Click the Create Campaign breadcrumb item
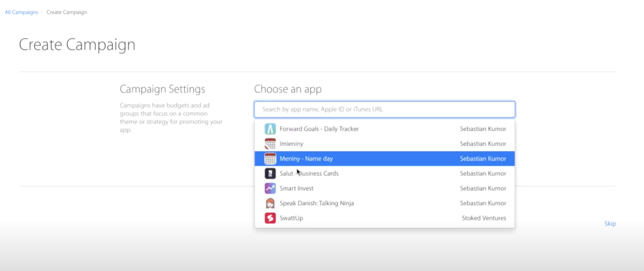644x271 pixels. click(x=66, y=12)
